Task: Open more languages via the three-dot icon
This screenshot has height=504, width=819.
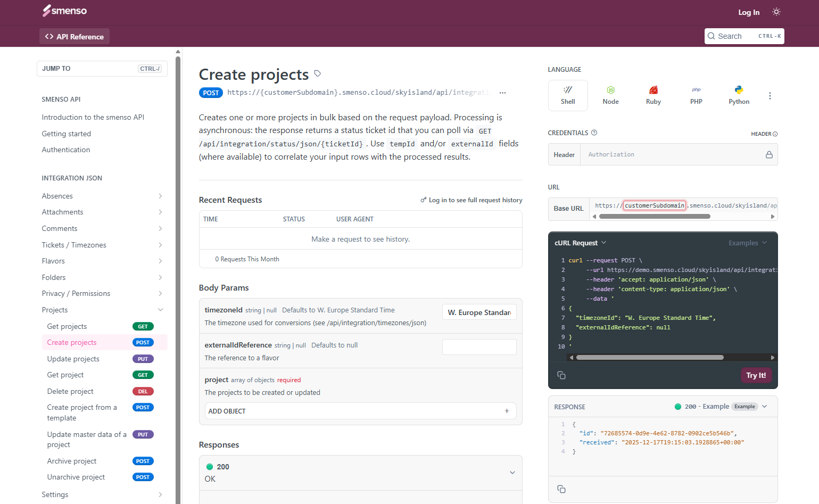Action: [x=770, y=96]
